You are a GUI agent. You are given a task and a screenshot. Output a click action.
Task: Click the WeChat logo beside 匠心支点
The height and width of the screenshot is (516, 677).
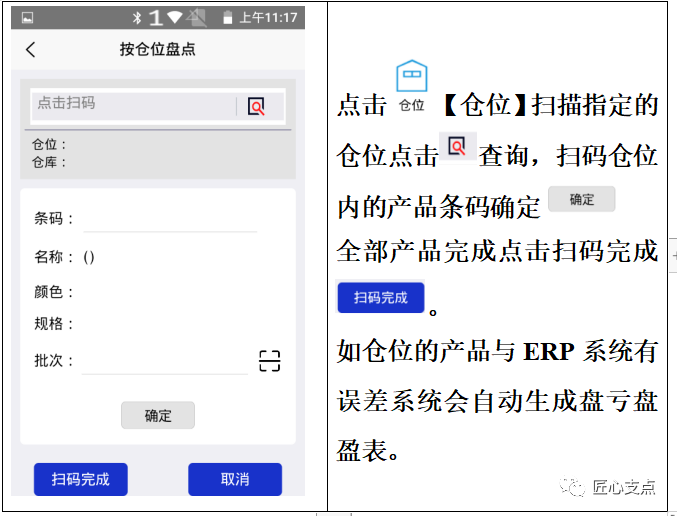pyautogui.click(x=575, y=487)
